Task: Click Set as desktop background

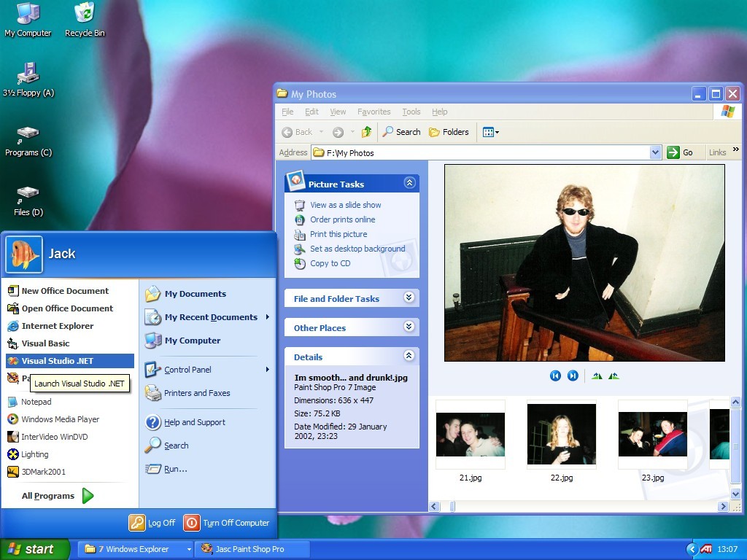Action: (357, 249)
